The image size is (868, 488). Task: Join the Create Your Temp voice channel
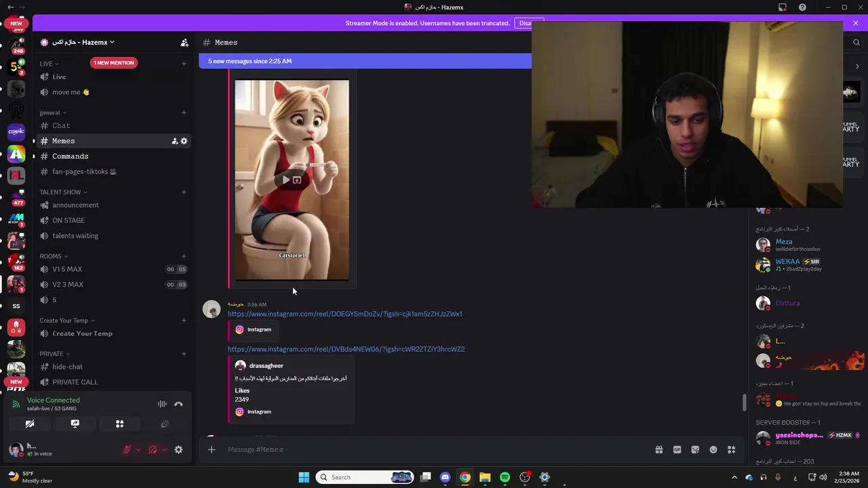[113, 333]
